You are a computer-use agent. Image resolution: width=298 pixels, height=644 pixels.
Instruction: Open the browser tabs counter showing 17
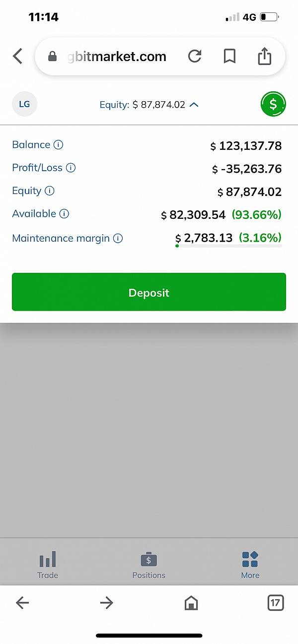275,603
